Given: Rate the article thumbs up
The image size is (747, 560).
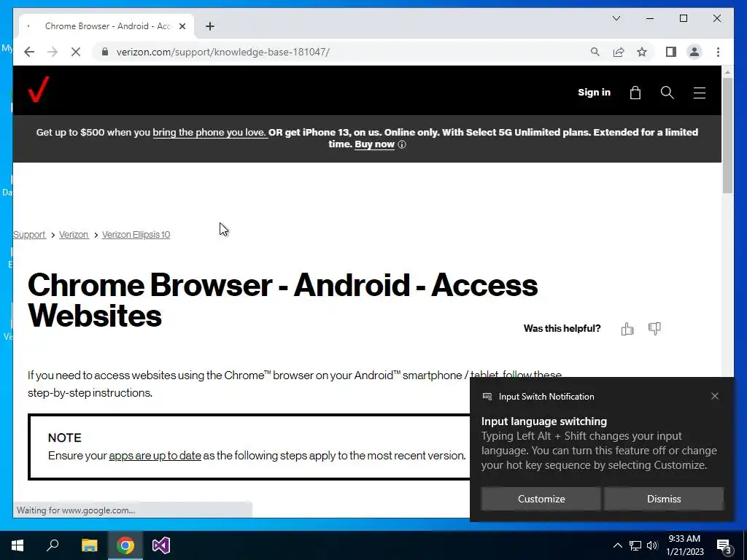Looking at the screenshot, I should 627,329.
